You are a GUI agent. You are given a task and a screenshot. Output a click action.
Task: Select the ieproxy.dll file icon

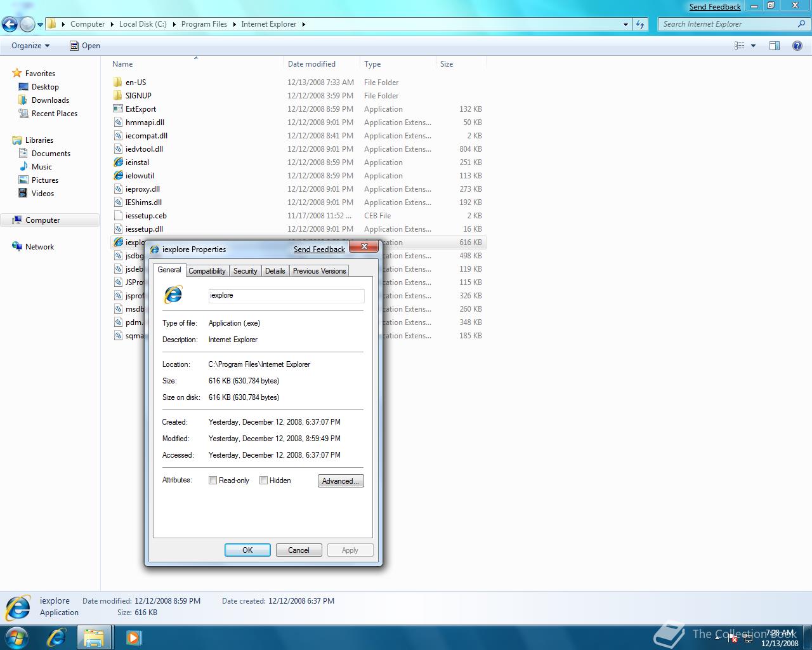point(118,189)
